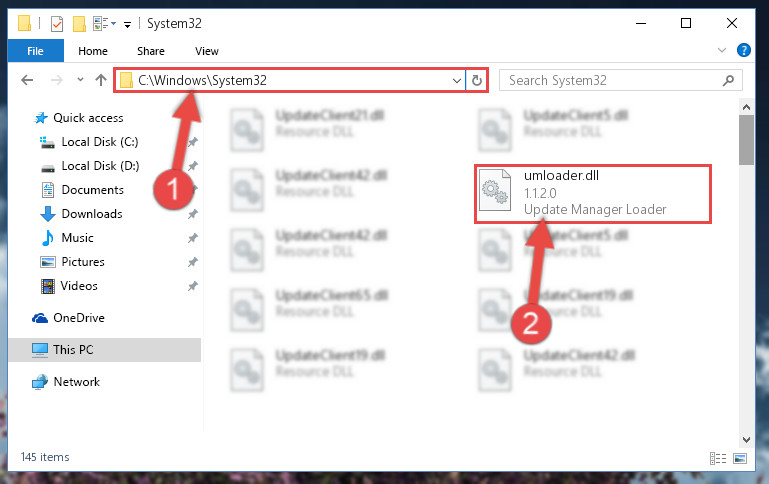769x484 pixels.
Task: Navigate up one folder level arrow
Action: click(x=101, y=80)
